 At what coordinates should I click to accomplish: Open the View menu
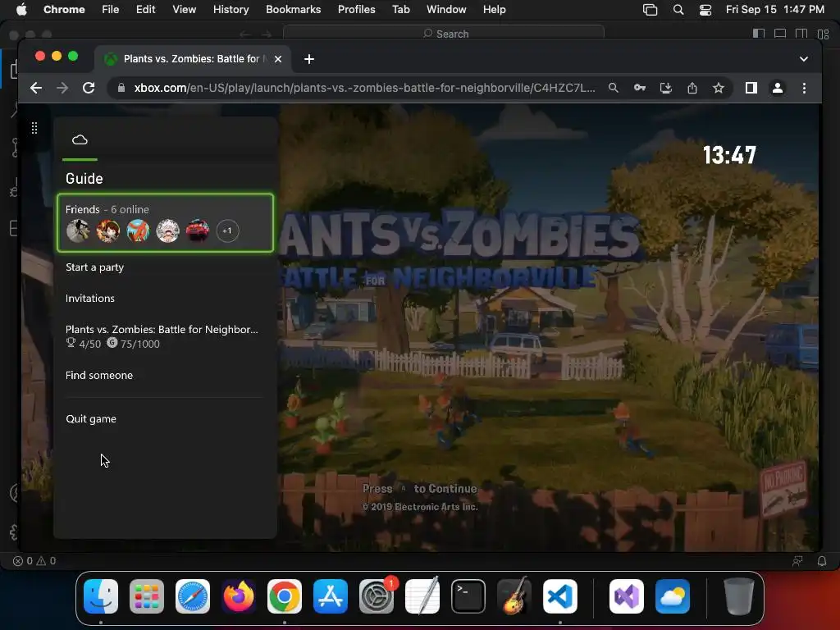(184, 10)
